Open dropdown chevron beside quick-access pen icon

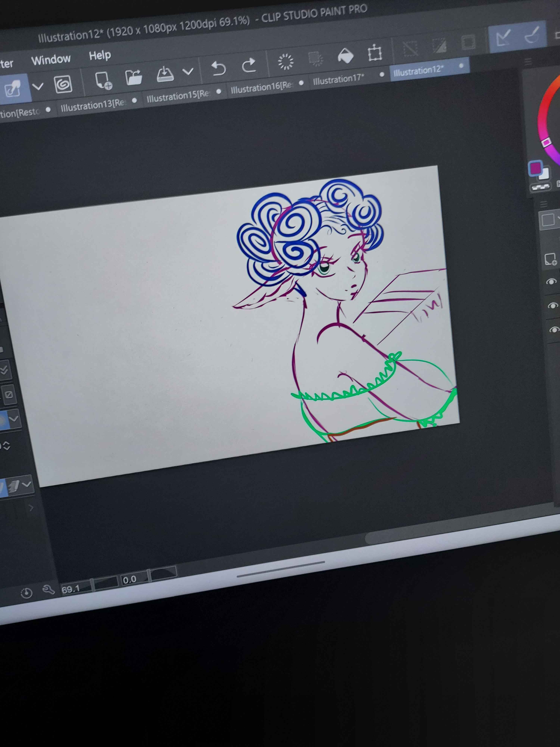pyautogui.click(x=38, y=87)
